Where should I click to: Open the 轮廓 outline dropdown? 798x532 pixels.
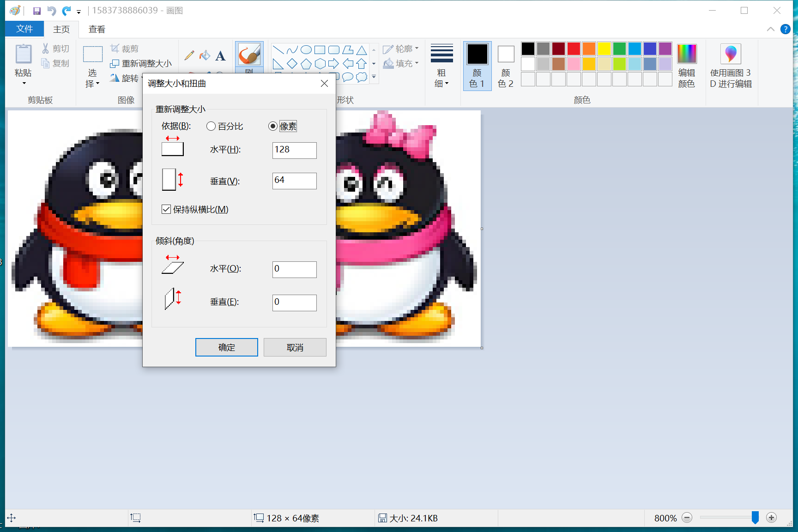point(401,48)
